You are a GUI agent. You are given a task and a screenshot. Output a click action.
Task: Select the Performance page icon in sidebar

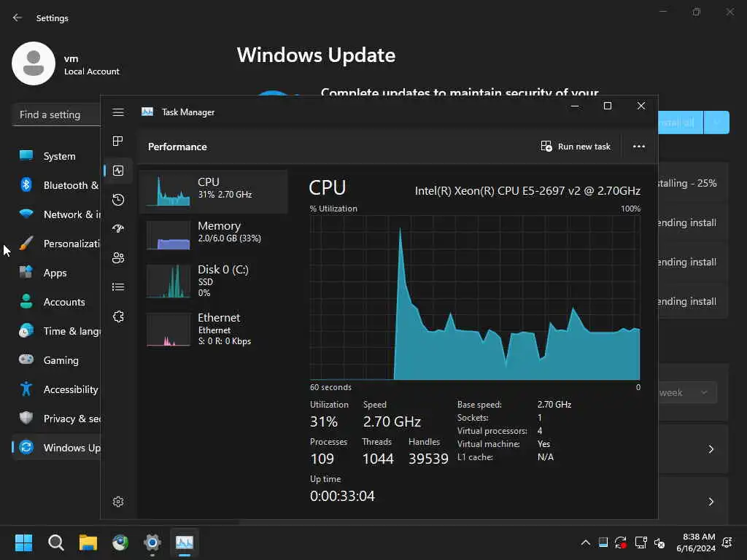point(118,171)
